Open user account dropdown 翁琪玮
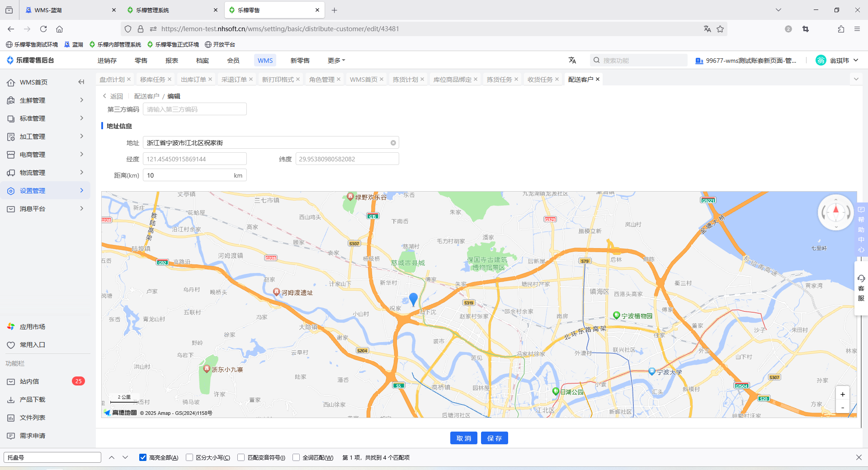The image size is (868, 470). tap(837, 61)
